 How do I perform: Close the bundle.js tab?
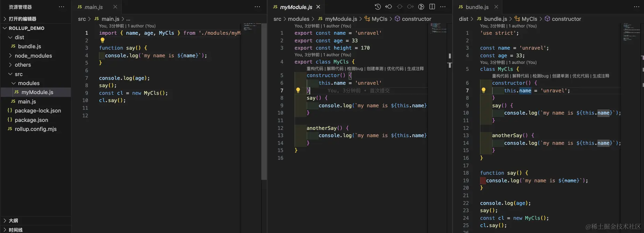[496, 7]
